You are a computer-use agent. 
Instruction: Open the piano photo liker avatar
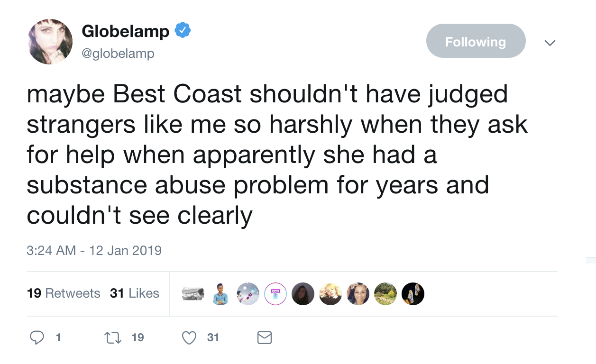tap(193, 294)
